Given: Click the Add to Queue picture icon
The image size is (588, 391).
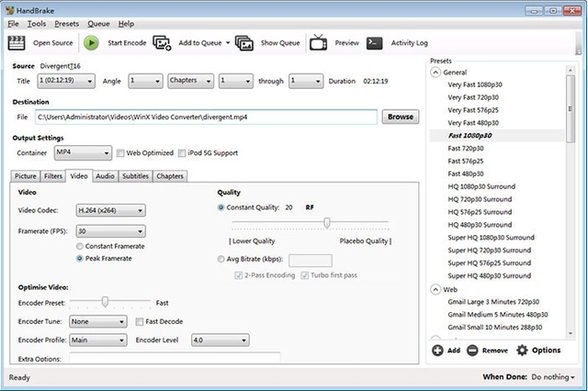Looking at the screenshot, I should point(162,43).
